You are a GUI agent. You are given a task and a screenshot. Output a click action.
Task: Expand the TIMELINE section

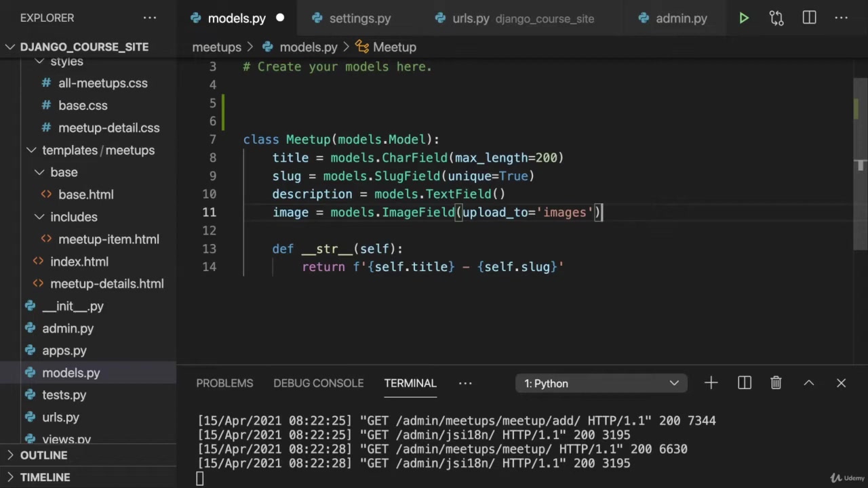coord(45,477)
